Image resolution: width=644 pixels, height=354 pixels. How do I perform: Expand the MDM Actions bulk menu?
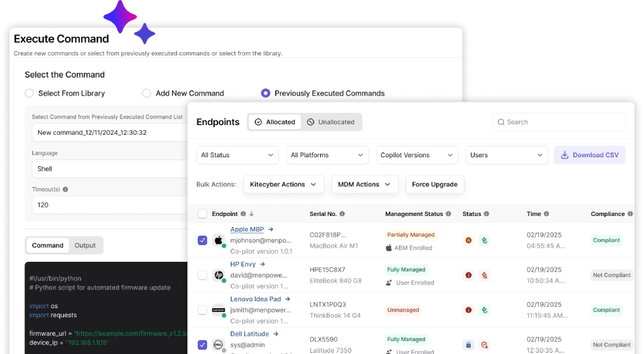pos(365,184)
